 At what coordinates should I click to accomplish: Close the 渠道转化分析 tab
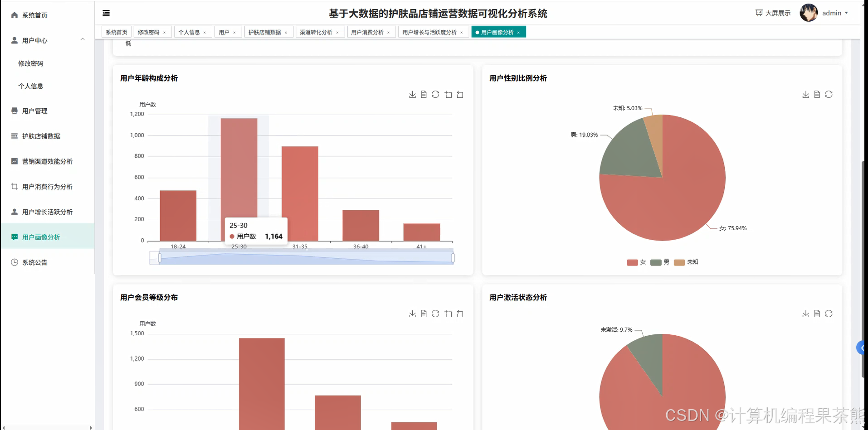[x=337, y=33]
